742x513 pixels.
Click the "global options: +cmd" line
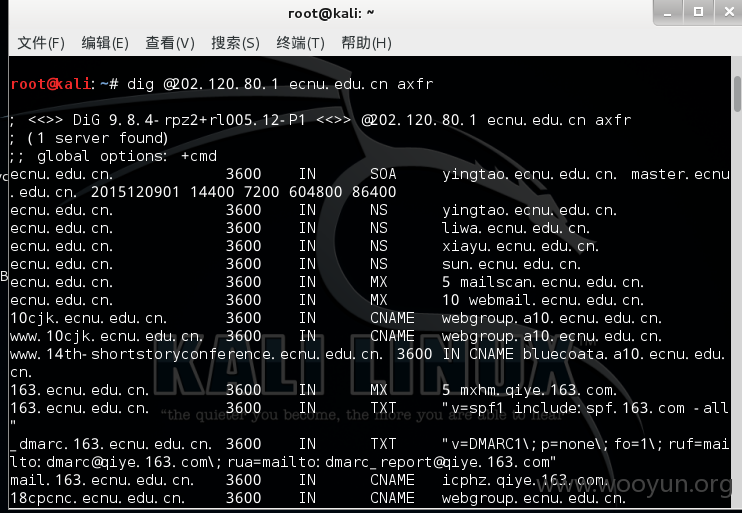113,156
